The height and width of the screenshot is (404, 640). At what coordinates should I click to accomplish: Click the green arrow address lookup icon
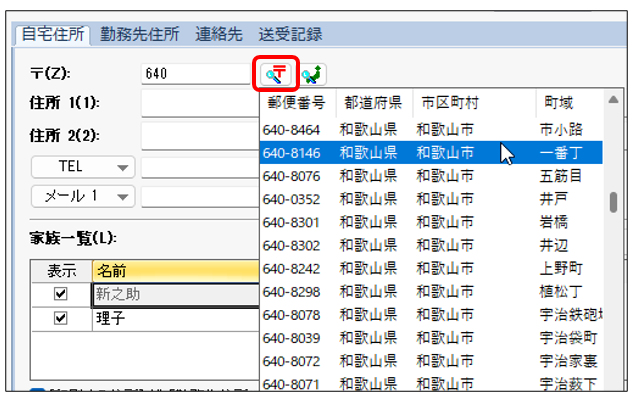(x=312, y=73)
